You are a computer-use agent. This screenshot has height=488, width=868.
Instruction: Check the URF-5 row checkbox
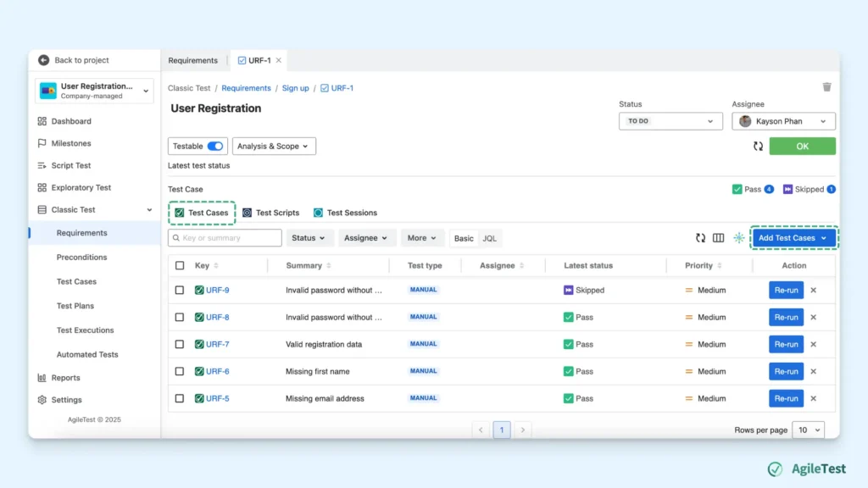(180, 398)
